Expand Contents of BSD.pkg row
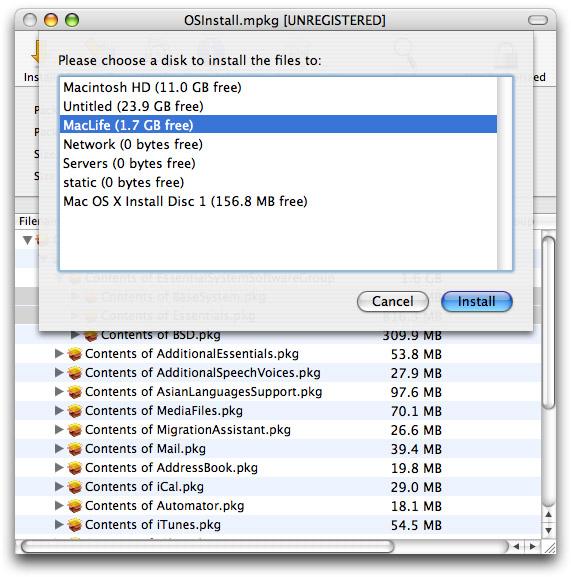 tap(75, 334)
